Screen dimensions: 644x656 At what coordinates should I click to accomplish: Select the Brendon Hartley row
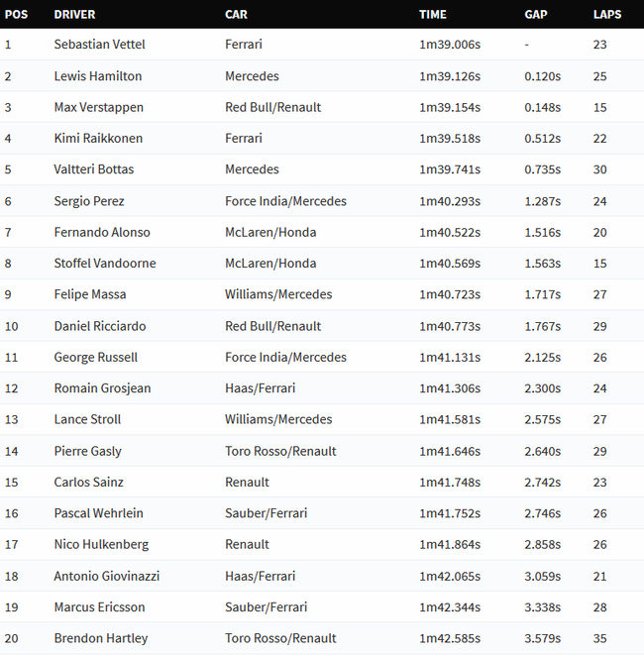point(322,638)
